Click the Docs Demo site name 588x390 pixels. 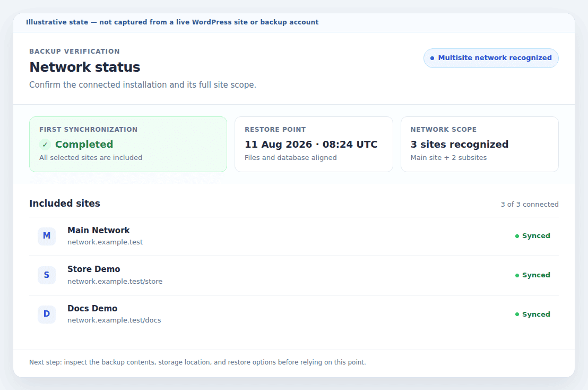[x=92, y=308]
